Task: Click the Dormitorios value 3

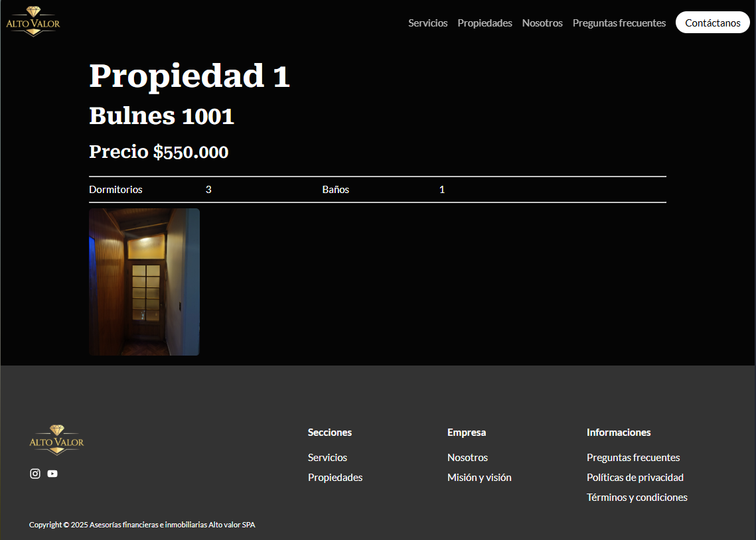Action: (208, 189)
